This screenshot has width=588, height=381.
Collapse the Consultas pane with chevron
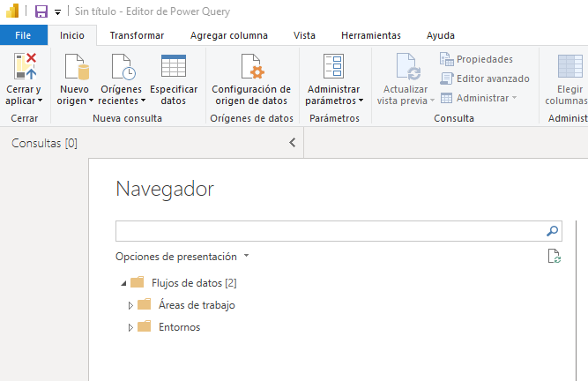(293, 143)
